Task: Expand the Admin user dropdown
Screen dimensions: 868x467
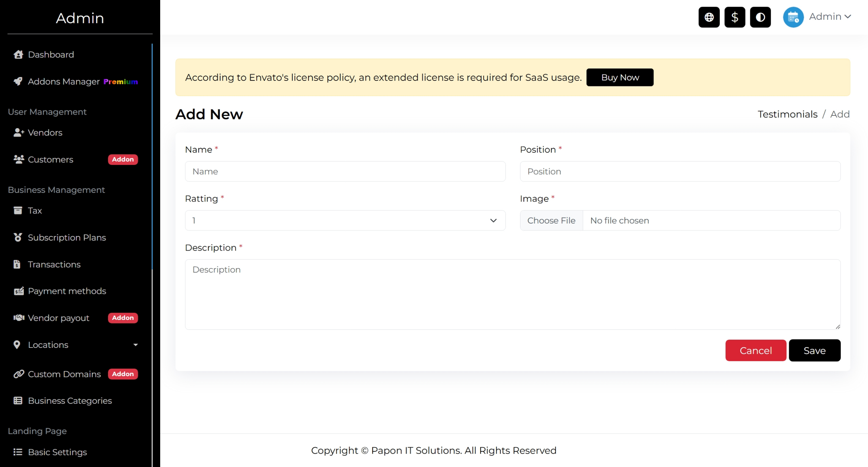Action: point(830,17)
